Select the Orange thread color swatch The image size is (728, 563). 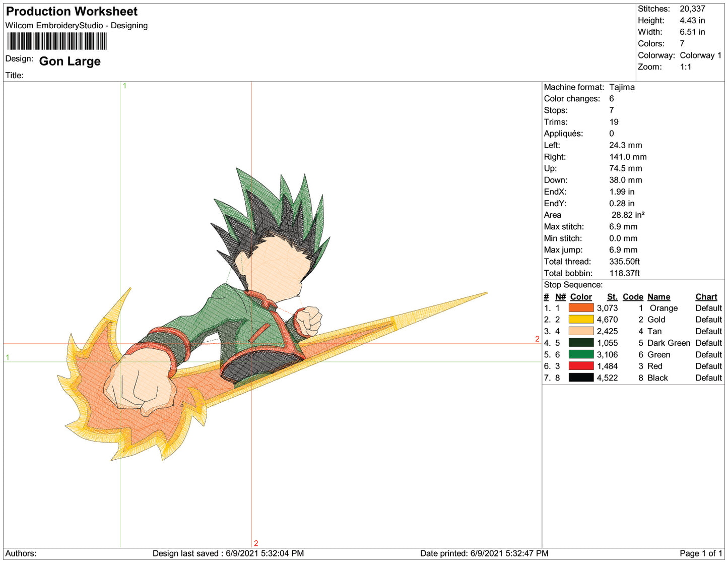[581, 308]
